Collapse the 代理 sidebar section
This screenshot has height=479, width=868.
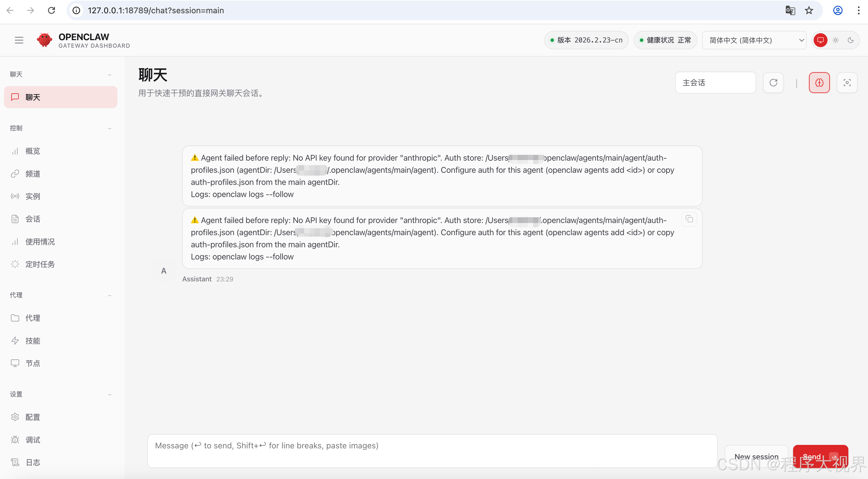point(110,295)
